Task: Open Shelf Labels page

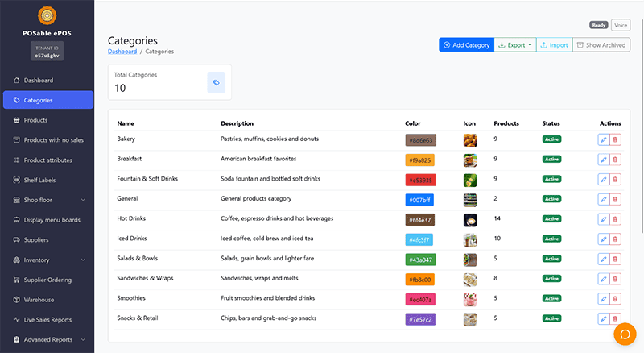Action: [x=48, y=180]
